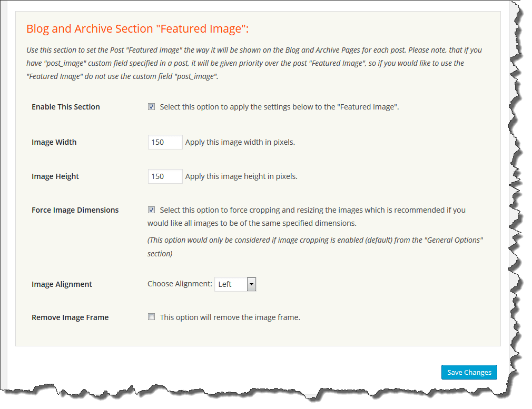Click inside the Image Width field
This screenshot has width=532, height=409.
point(165,142)
